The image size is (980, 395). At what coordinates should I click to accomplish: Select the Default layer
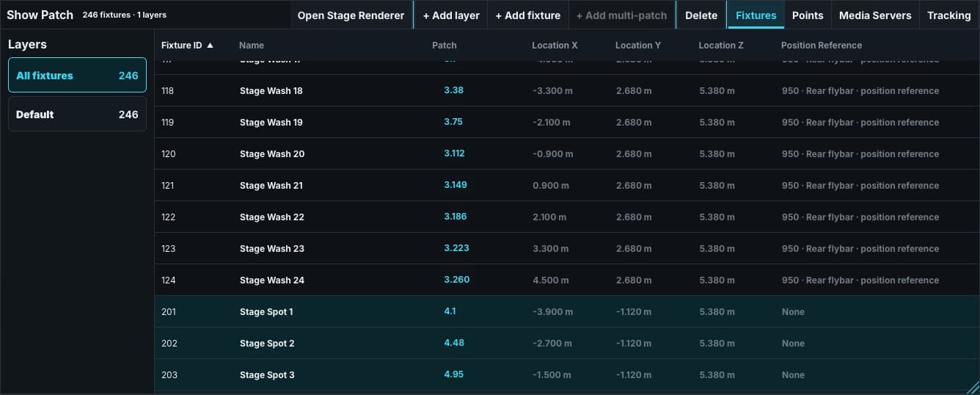(77, 114)
